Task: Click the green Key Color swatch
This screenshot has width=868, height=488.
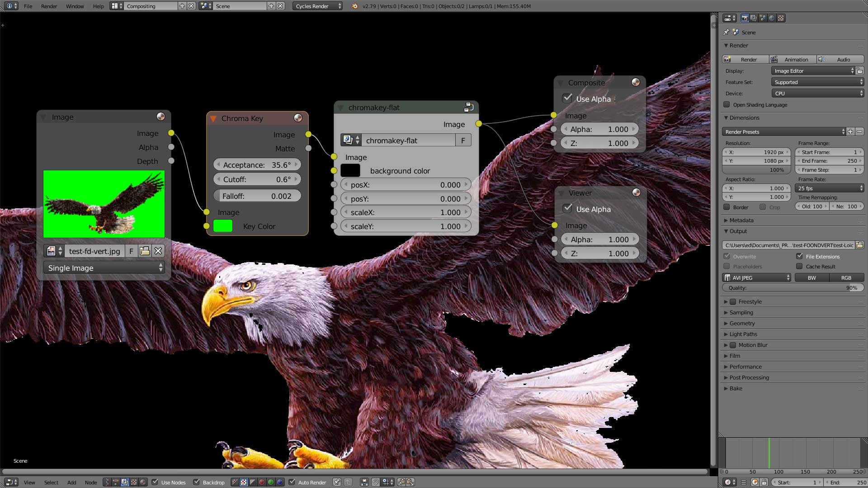Action: pos(223,226)
